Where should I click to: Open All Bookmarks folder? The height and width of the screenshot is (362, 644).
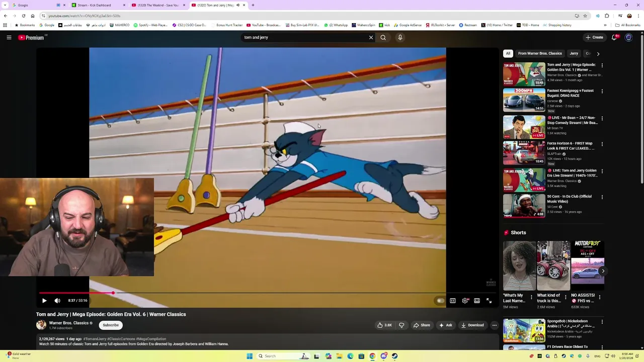628,25
